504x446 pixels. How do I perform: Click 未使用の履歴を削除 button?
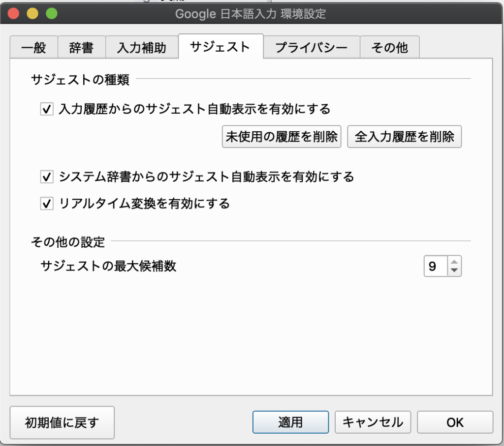click(282, 137)
